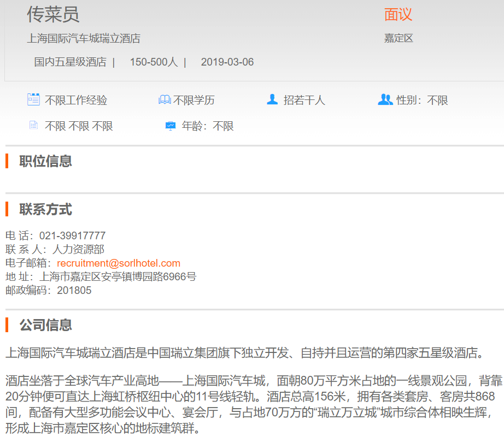This screenshot has width=504, height=442.
Task: Select the 嘉定区 district label
Action: coord(398,38)
